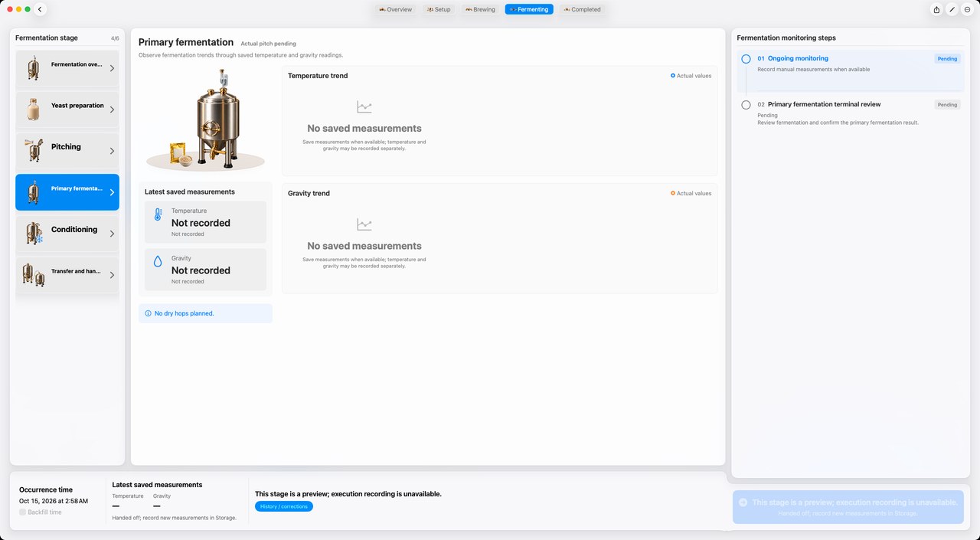The width and height of the screenshot is (980, 540).
Task: Toggle the Backfill time checkbox
Action: 23,512
